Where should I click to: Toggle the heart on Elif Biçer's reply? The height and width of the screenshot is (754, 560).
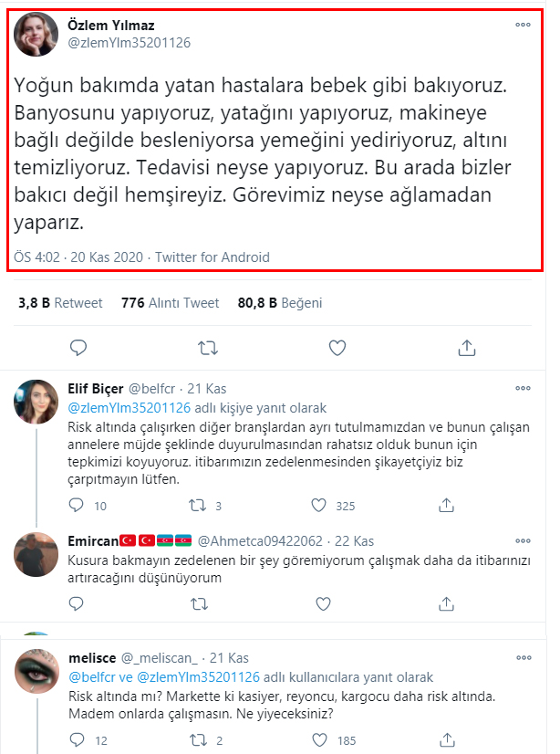[320, 505]
